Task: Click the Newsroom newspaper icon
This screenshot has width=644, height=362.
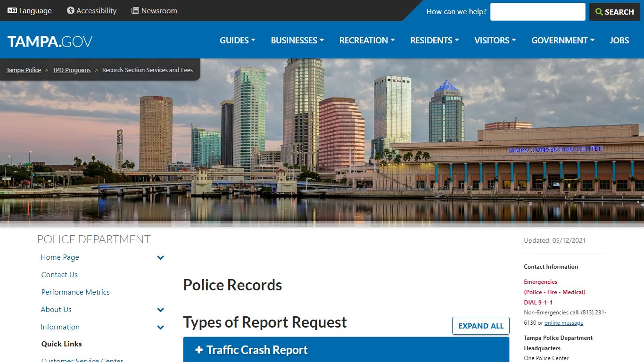Action: (x=135, y=10)
